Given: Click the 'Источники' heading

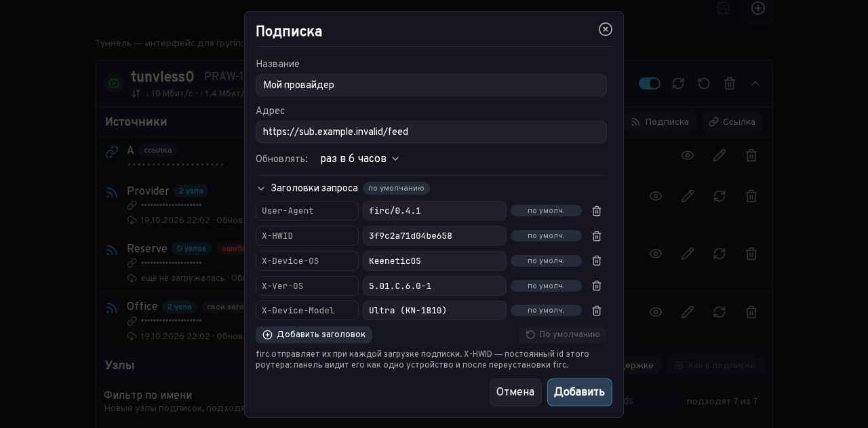Looking at the screenshot, I should (x=136, y=122).
